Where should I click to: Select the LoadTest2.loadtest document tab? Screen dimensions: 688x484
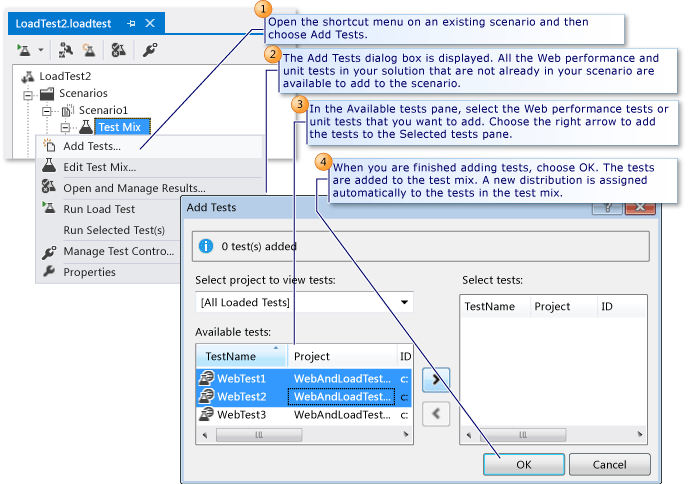point(86,23)
